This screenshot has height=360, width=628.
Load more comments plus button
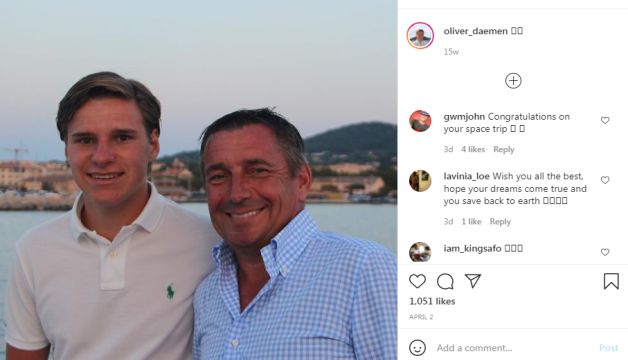click(x=513, y=81)
